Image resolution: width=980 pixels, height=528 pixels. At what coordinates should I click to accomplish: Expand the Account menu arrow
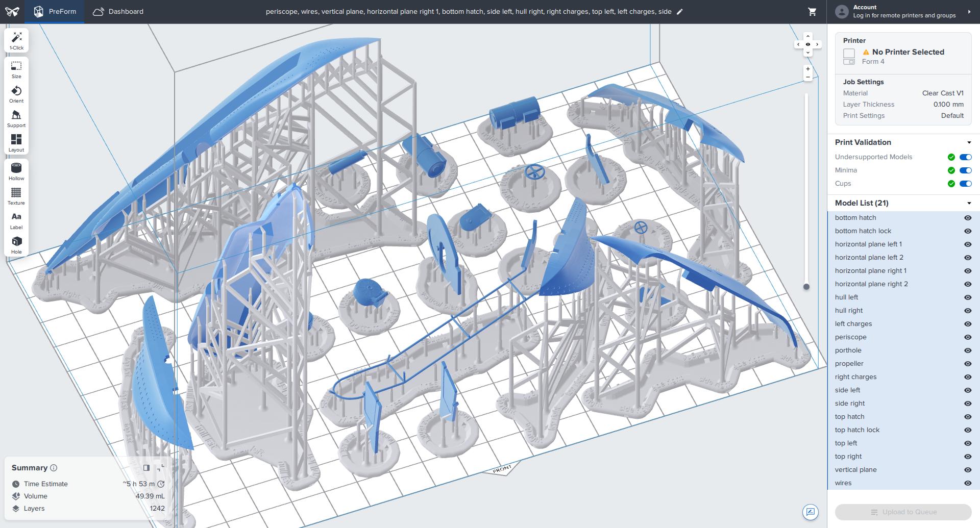pyautogui.click(x=969, y=11)
